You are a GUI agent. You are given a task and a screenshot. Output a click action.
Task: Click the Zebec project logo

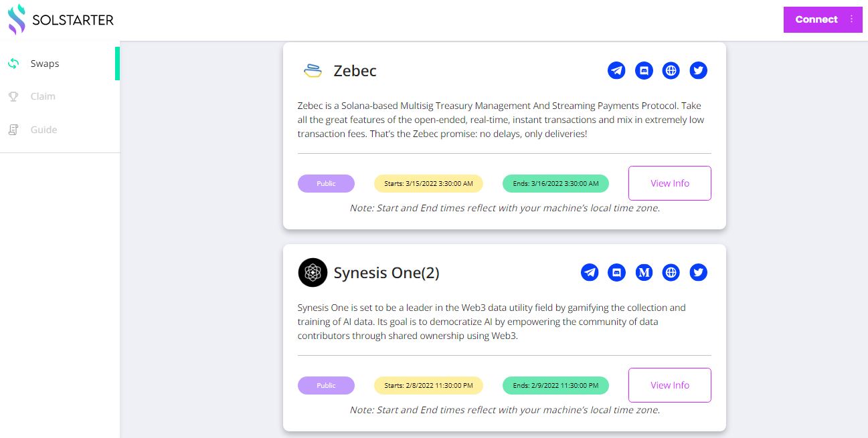click(x=313, y=70)
